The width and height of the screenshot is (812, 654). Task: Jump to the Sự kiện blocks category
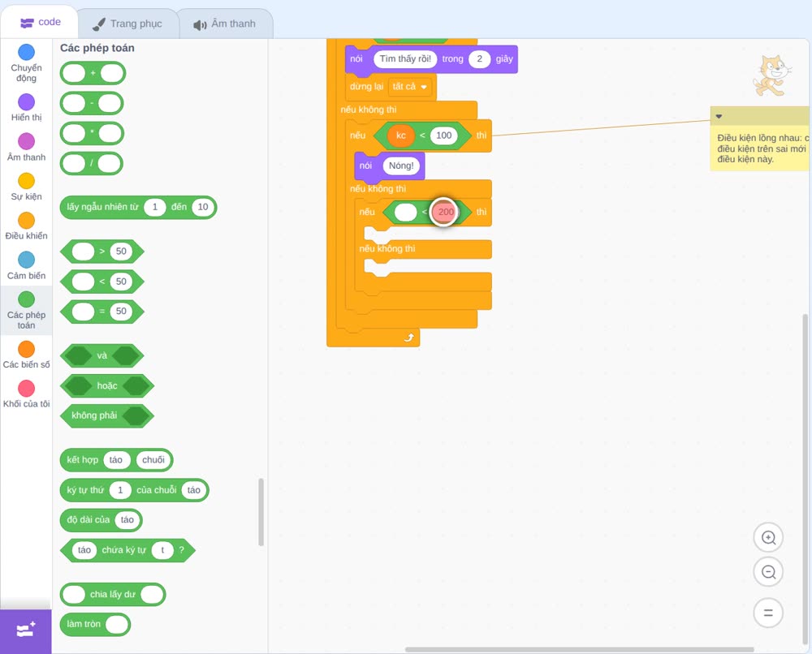(26, 187)
